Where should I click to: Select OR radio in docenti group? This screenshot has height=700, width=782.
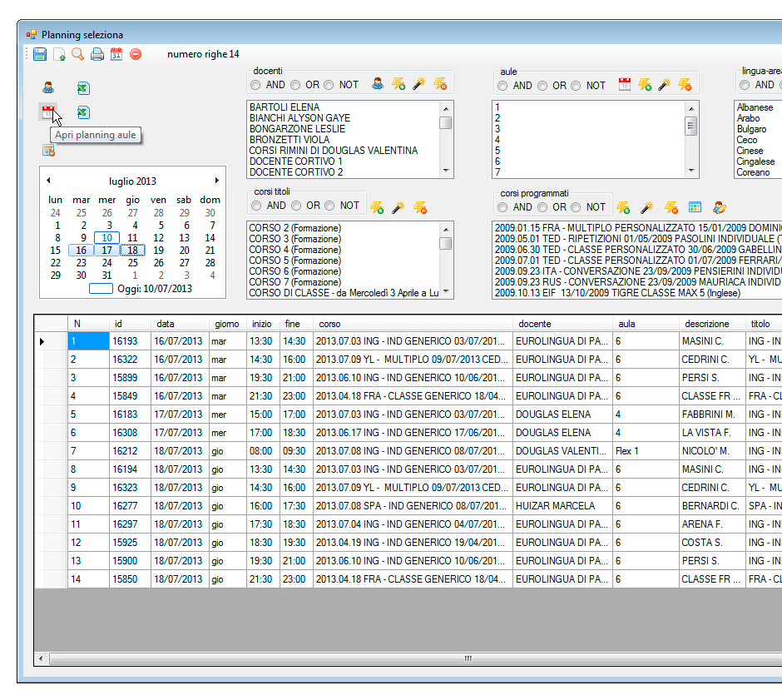(x=295, y=85)
